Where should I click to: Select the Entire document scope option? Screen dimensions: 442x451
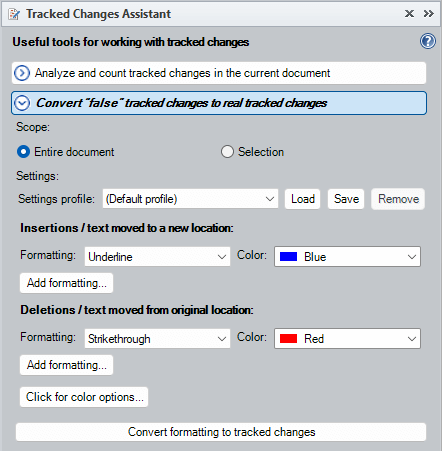pyautogui.click(x=66, y=152)
